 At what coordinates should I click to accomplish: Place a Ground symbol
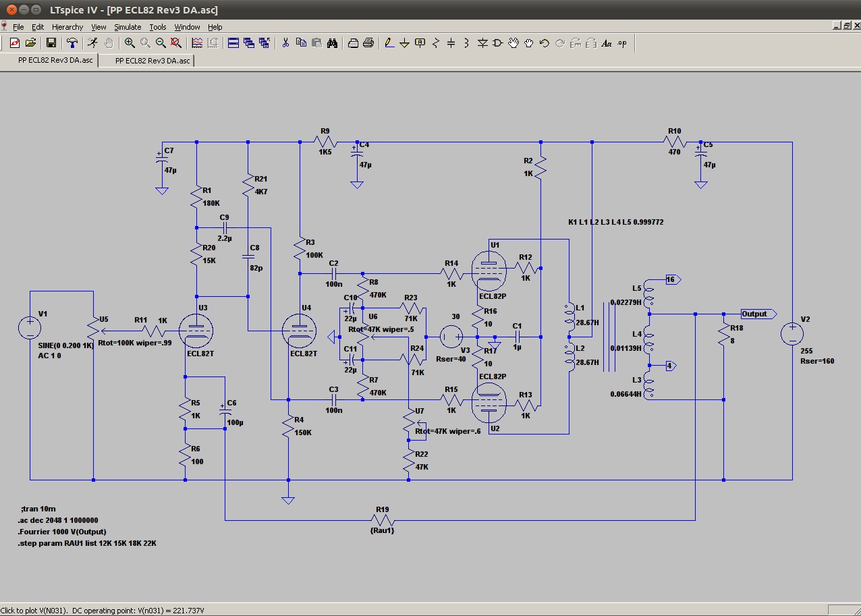[404, 43]
